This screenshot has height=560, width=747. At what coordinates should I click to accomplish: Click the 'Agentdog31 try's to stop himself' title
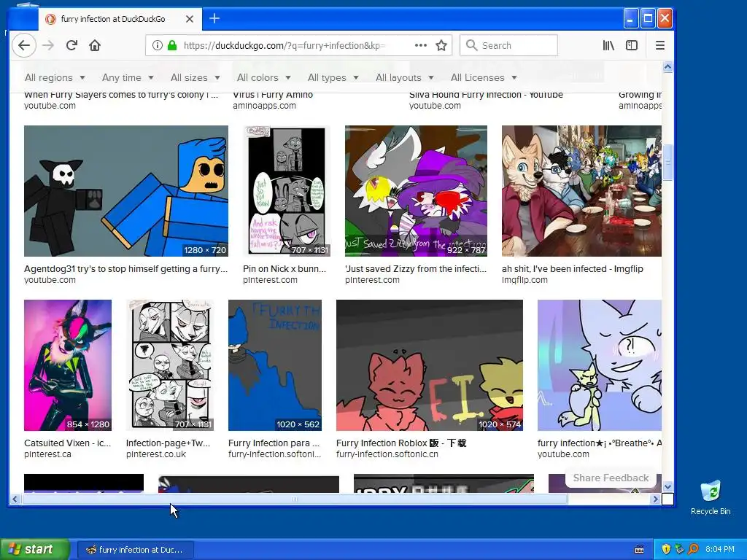pos(125,269)
